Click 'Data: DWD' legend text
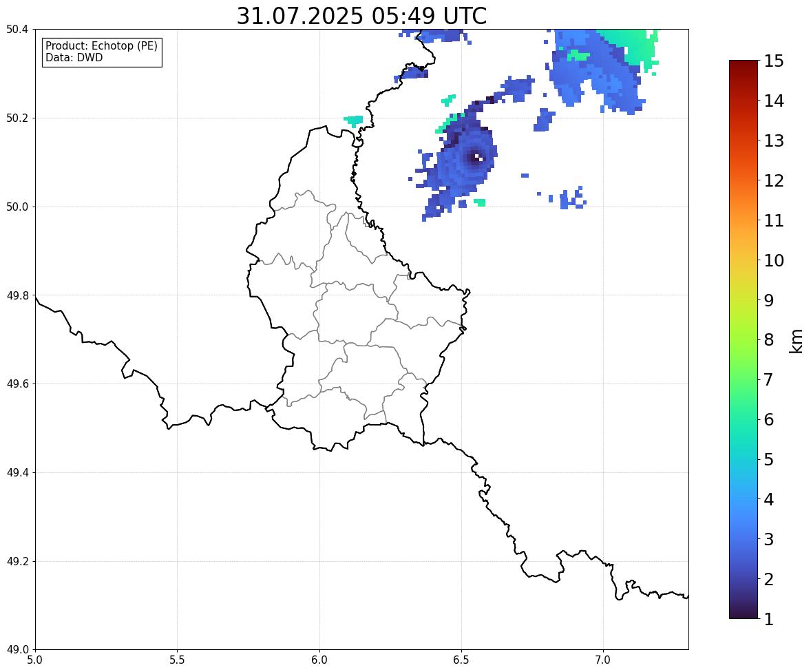811x672 pixels. point(74,57)
